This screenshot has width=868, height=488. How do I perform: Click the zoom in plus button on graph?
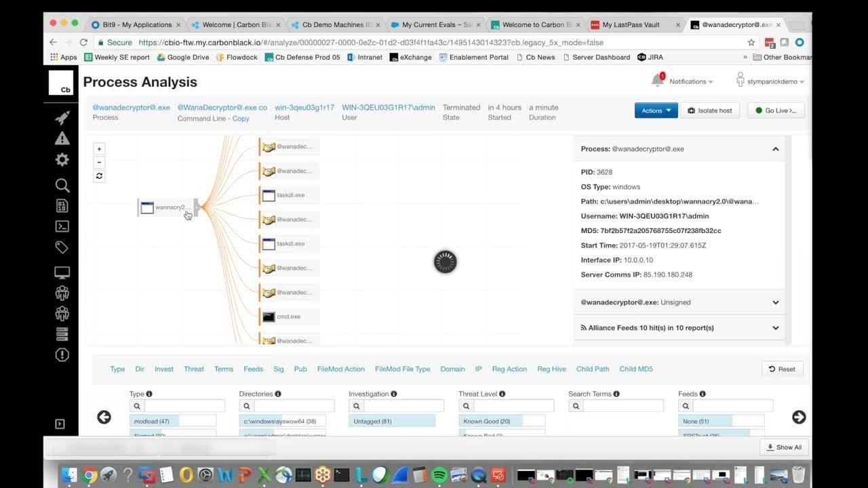(99, 148)
